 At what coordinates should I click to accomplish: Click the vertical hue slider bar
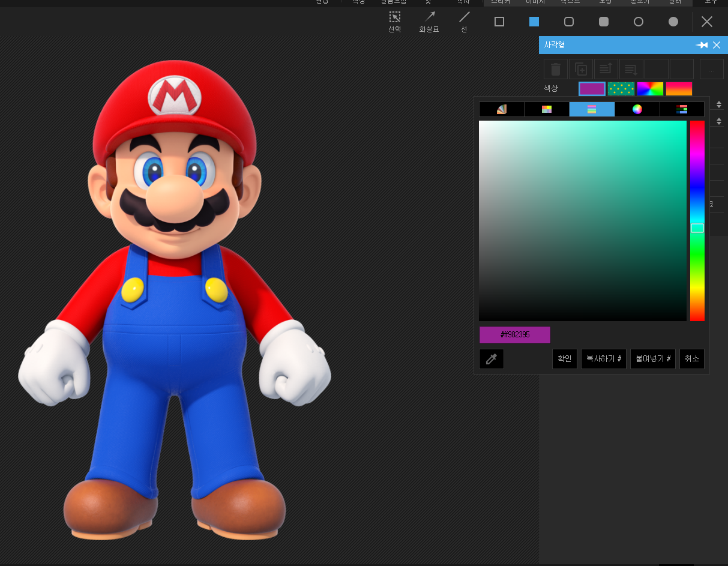[697, 221]
